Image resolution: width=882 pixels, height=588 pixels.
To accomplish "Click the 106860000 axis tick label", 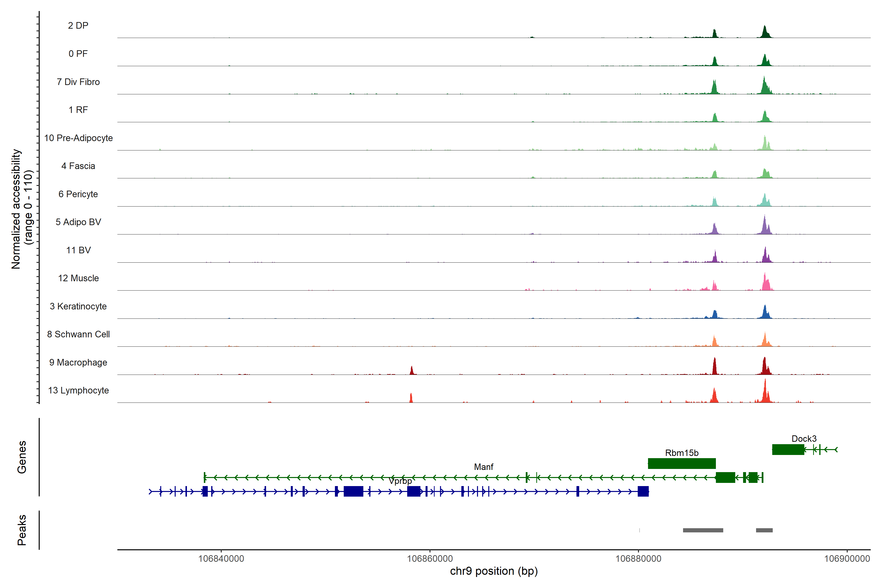I will (430, 558).
